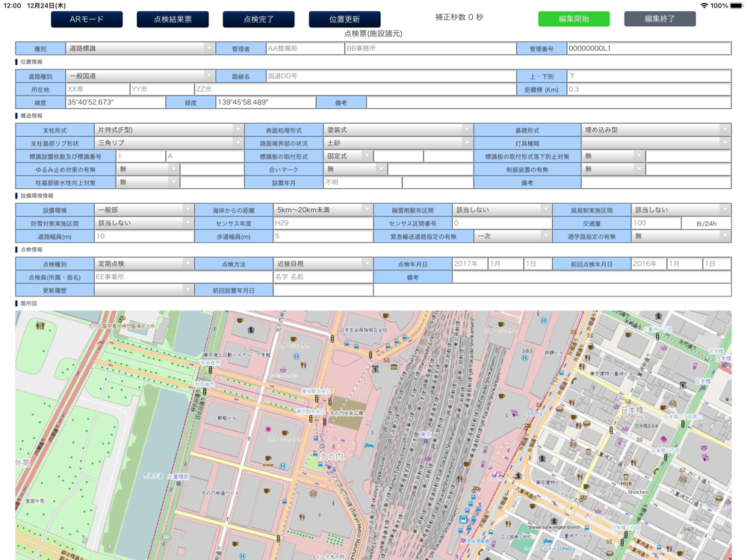Viewport: 747px width, 560px height.
Task: Tap the route 20 shield on the map
Action: 166,535
